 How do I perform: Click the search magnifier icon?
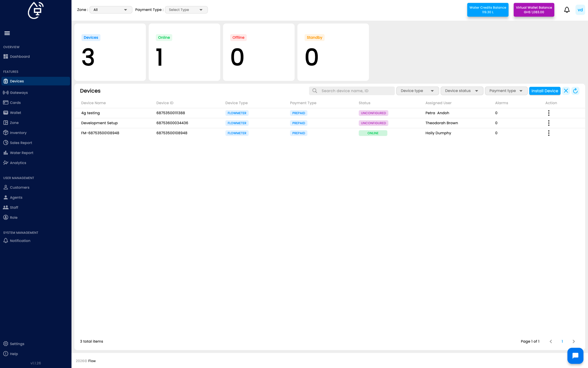tap(315, 91)
